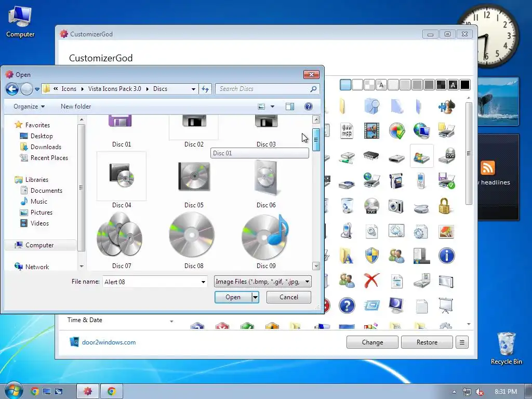Click the search magnifier in Search Discs box

click(313, 89)
